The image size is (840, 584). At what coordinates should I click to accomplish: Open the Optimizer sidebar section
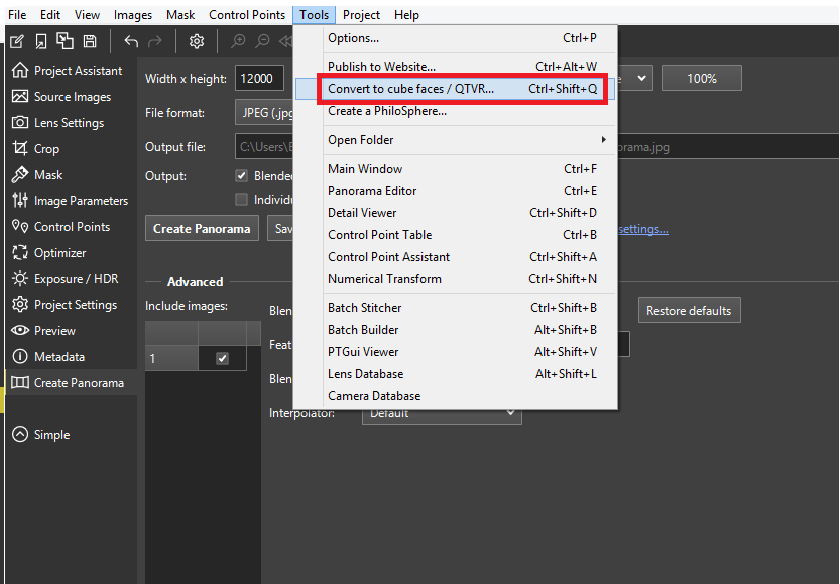point(60,253)
